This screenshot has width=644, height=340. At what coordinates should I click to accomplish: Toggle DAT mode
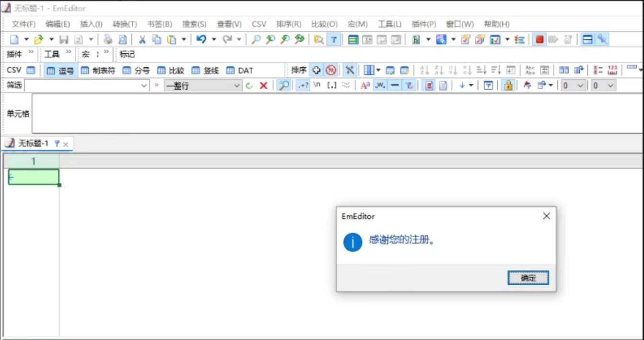pos(240,71)
